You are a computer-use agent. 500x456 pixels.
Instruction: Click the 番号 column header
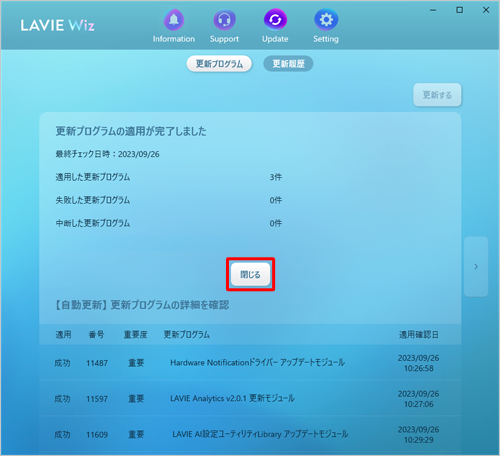(x=96, y=335)
